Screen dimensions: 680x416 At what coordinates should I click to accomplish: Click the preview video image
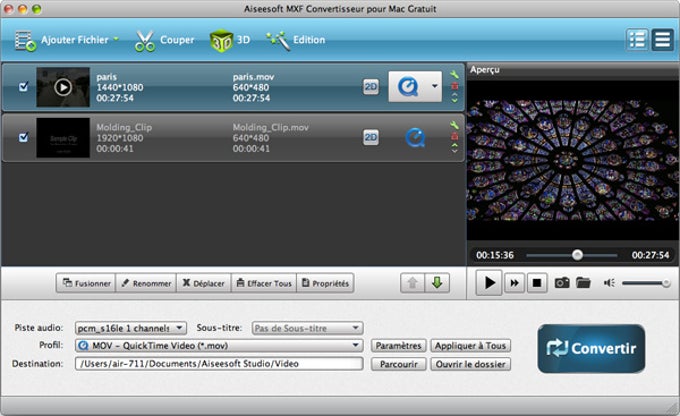point(572,160)
